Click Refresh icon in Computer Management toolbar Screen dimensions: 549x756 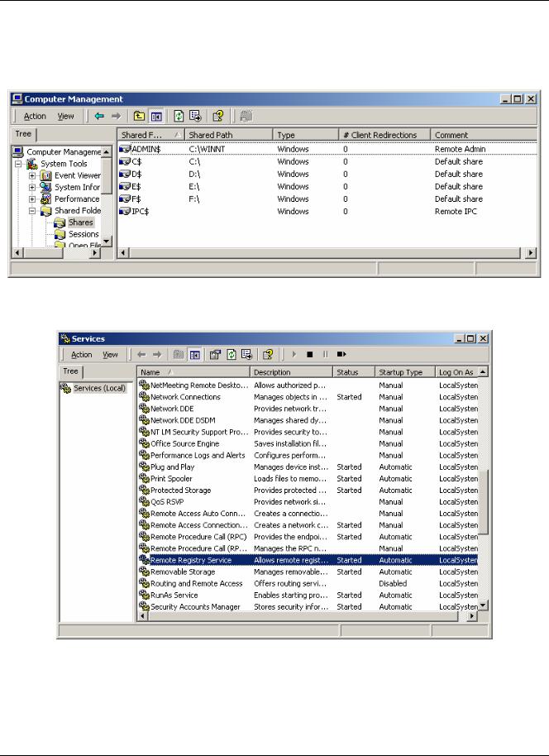(x=179, y=116)
